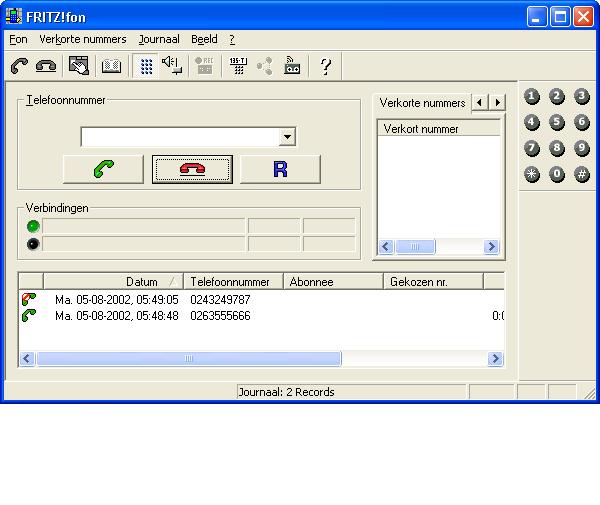This screenshot has height=505, width=600.
Task: Select green connection line indicator
Action: point(33,226)
